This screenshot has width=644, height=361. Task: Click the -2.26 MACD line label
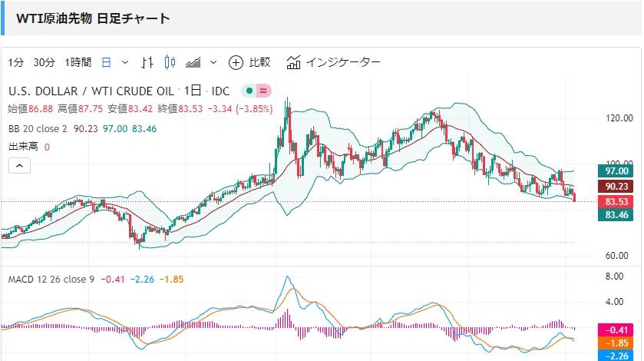[616, 356]
